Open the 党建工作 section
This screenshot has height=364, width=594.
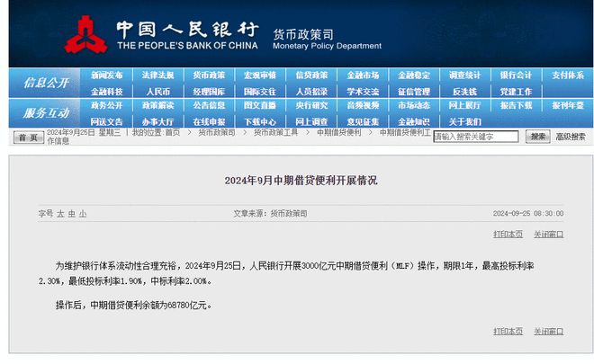pyautogui.click(x=517, y=92)
